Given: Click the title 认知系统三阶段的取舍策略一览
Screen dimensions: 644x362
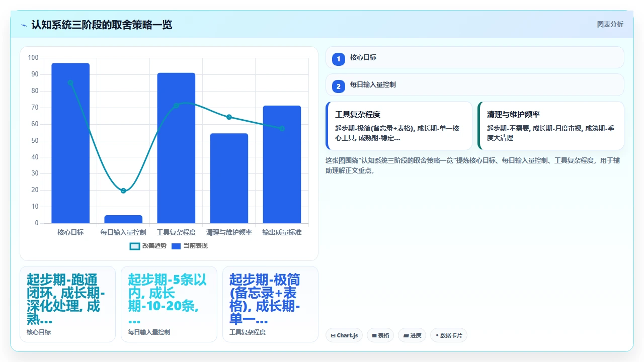Looking at the screenshot, I should (x=102, y=25).
